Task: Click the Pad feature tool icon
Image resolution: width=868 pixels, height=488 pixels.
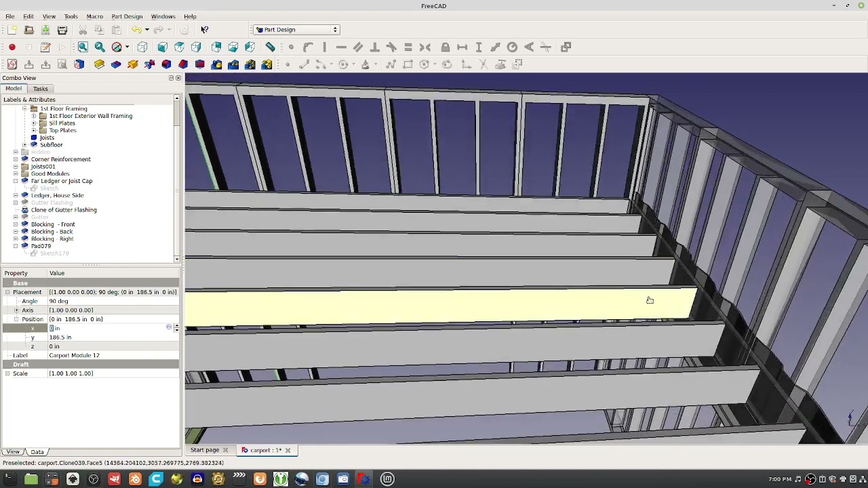Action: point(99,64)
